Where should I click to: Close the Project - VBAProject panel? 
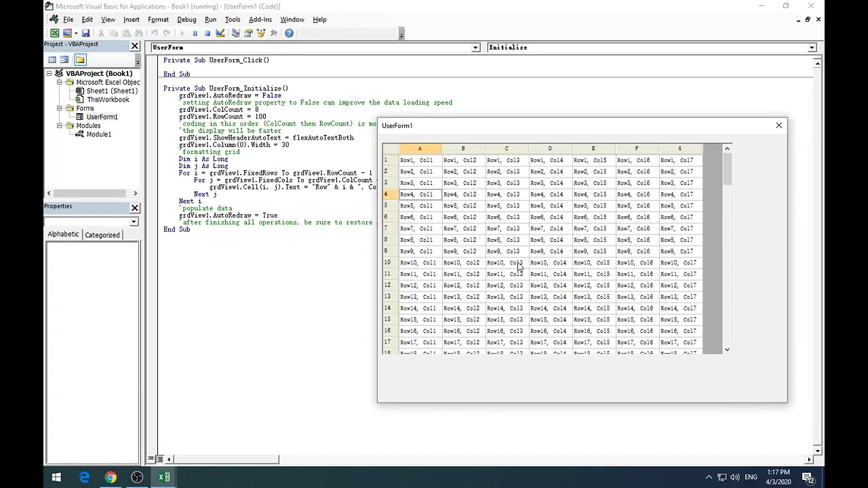(134, 46)
